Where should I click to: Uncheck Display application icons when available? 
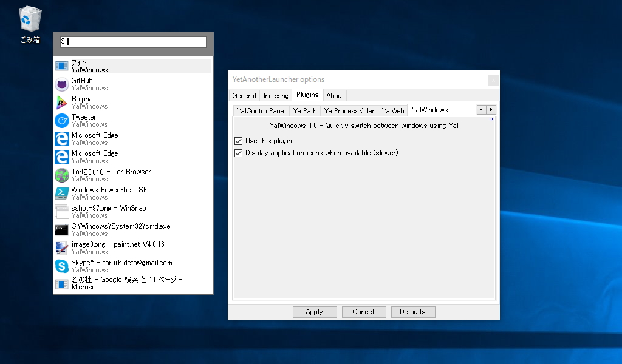tap(238, 153)
